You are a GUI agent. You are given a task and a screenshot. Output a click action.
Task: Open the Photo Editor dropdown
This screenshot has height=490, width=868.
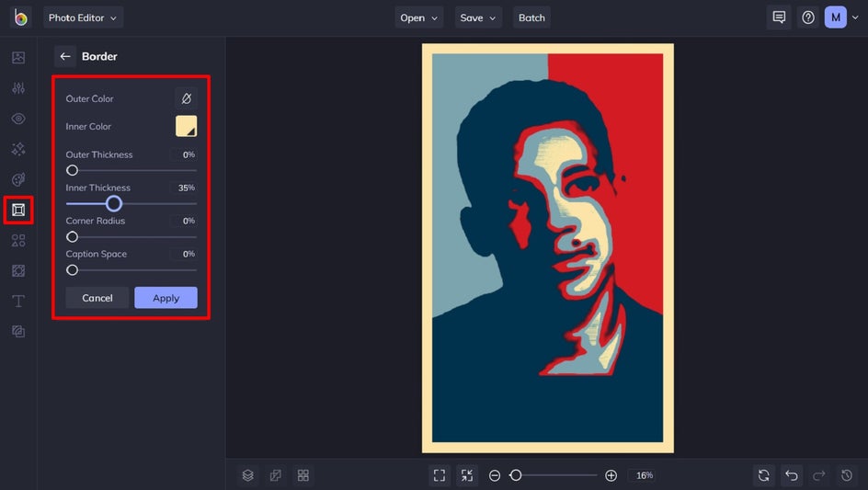pyautogui.click(x=83, y=17)
